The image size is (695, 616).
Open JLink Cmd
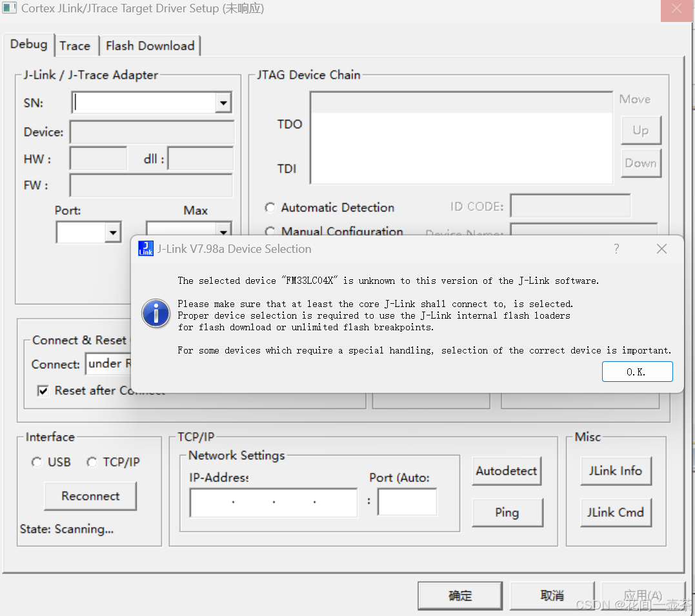point(616,512)
